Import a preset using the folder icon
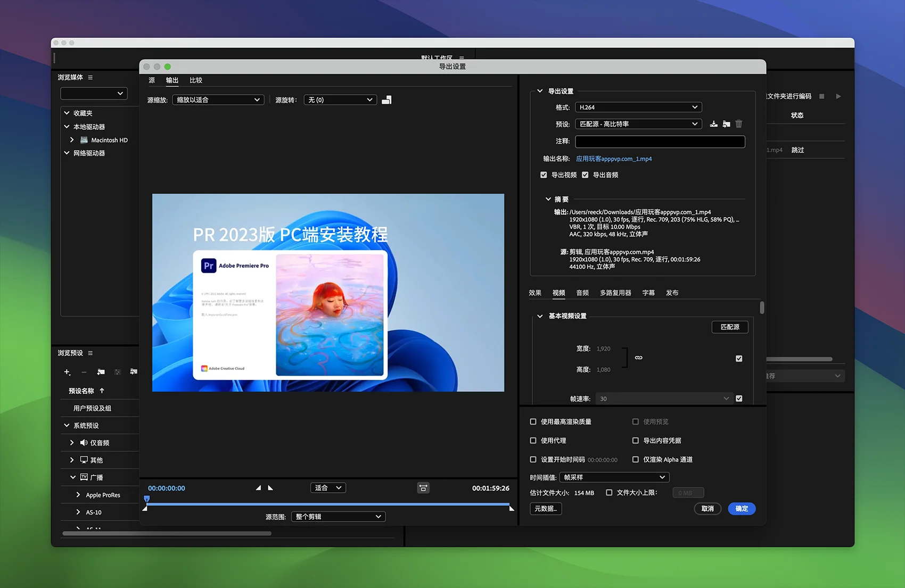 point(726,124)
